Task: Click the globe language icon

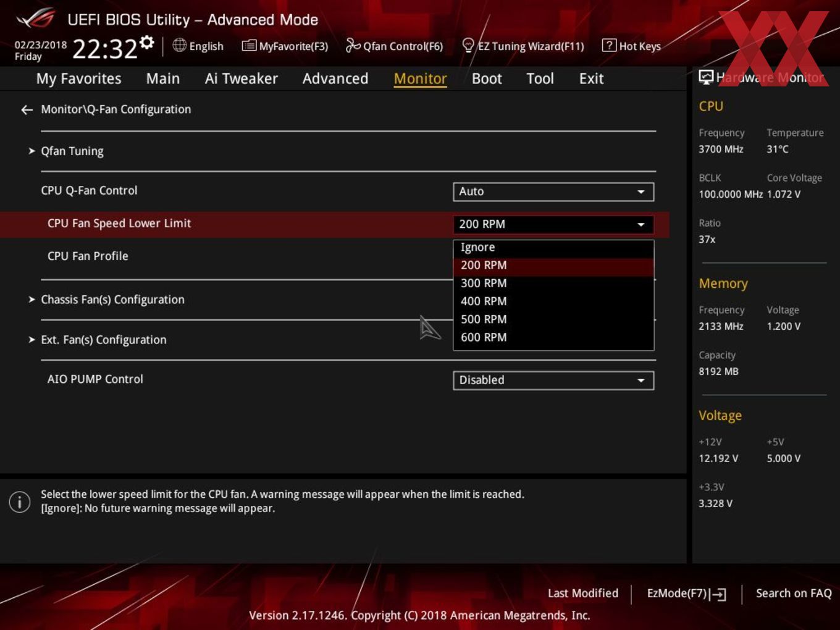Action: 179,45
